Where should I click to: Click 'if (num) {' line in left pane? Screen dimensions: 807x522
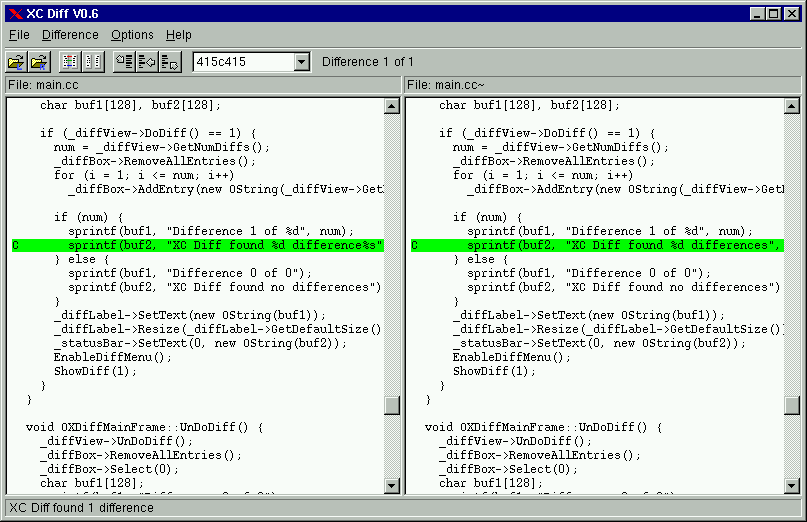[89, 217]
